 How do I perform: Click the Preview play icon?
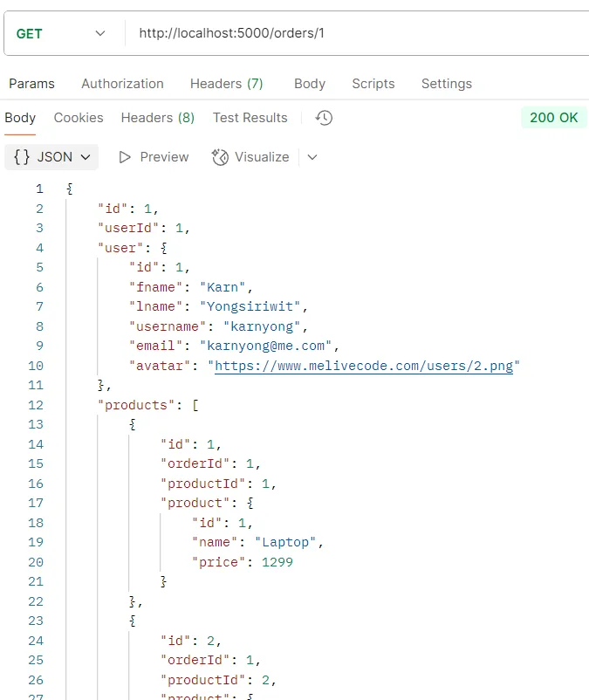124,157
